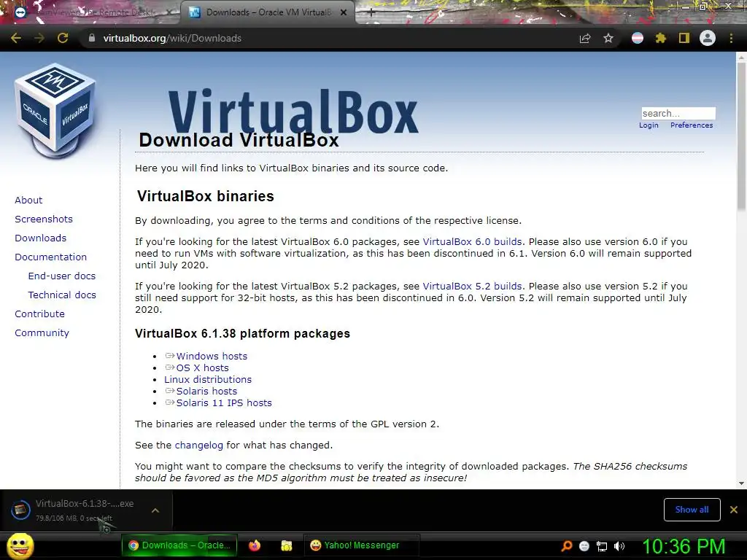Click the messenger status tray icon

(x=584, y=546)
